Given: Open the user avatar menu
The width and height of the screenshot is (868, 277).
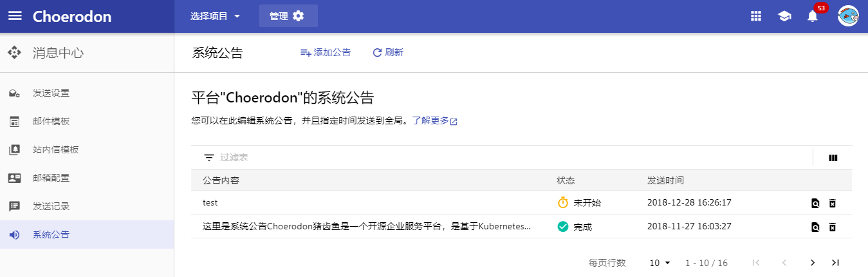Looking at the screenshot, I should click(x=849, y=16).
